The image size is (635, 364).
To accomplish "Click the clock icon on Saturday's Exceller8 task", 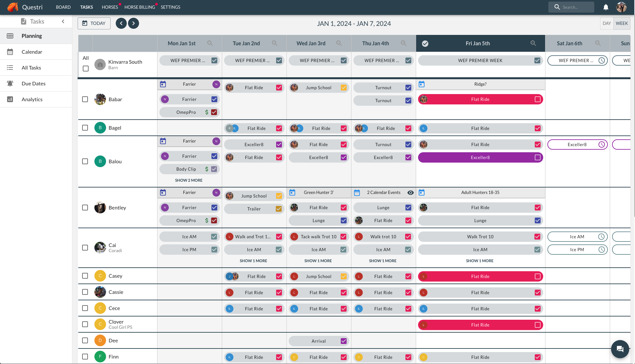I will [602, 145].
